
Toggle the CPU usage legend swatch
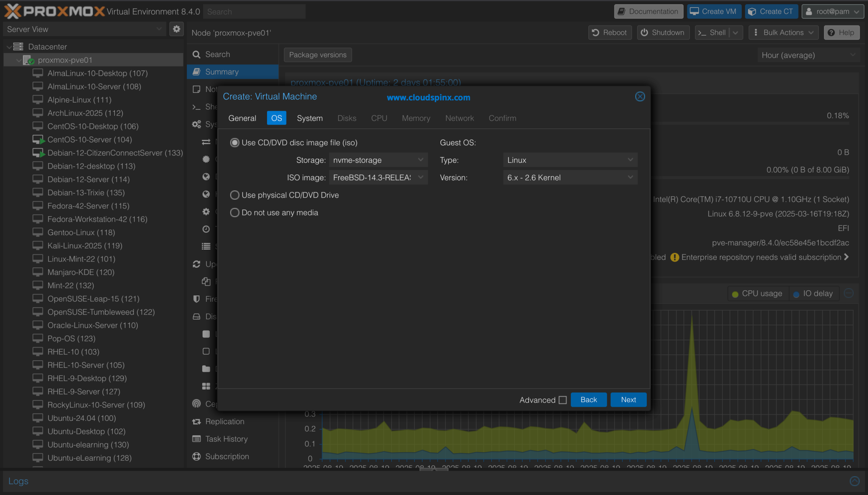click(x=735, y=294)
